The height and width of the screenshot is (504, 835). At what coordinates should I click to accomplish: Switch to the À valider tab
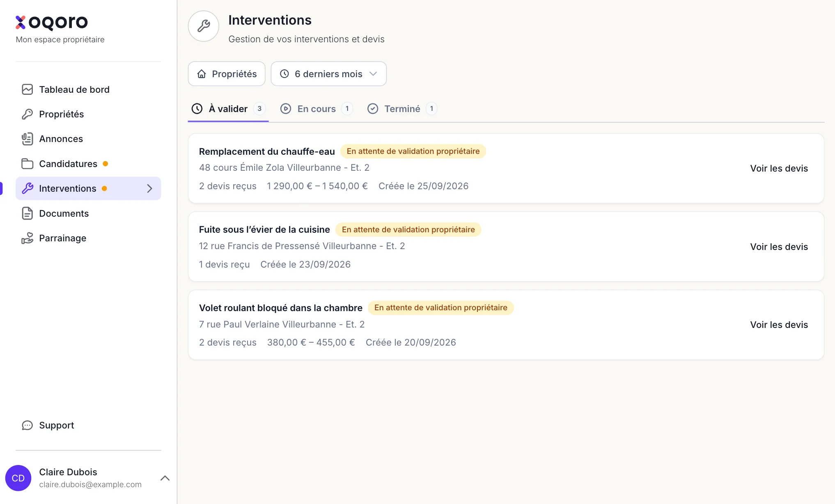pyautogui.click(x=228, y=109)
